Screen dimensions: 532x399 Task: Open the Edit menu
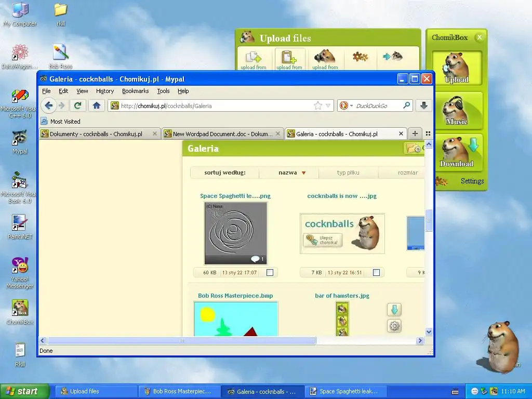[x=63, y=91]
